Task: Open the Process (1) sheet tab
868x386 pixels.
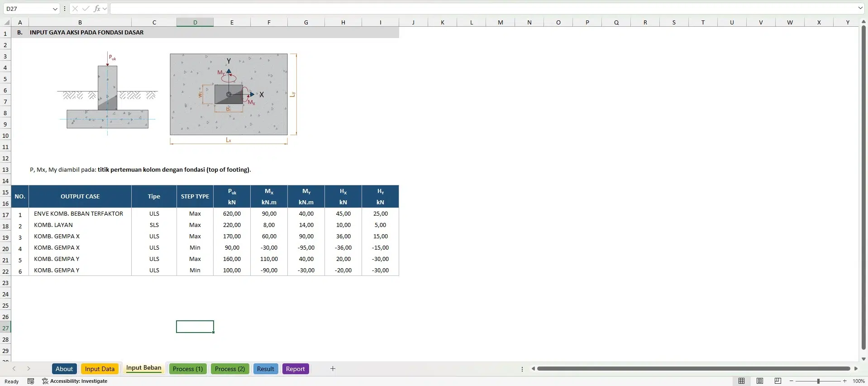Action: (x=188, y=369)
